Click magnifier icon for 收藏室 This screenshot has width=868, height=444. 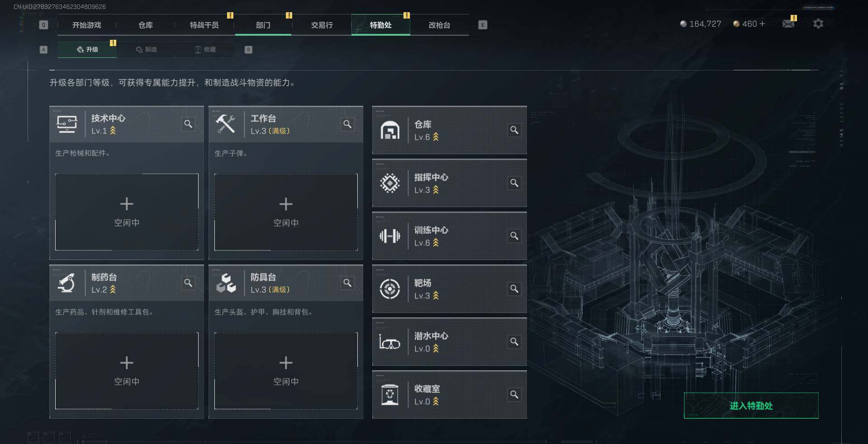pyautogui.click(x=514, y=395)
